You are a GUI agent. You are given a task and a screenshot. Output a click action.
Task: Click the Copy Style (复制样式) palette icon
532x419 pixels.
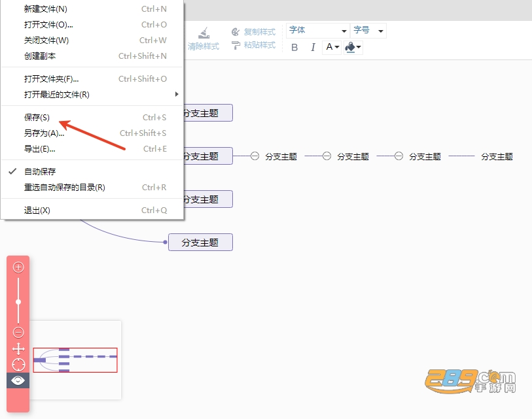(x=236, y=32)
